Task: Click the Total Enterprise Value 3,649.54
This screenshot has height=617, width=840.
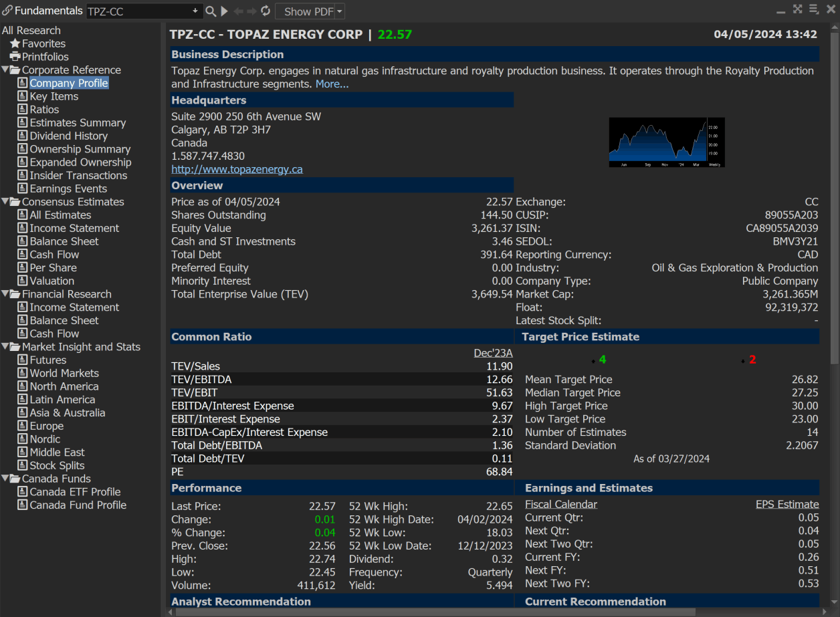Action: (x=492, y=294)
